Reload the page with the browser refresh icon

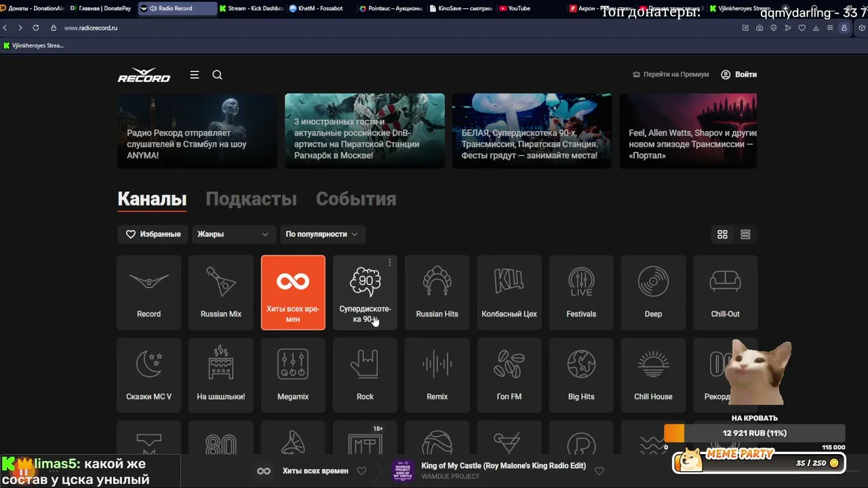[x=36, y=28]
